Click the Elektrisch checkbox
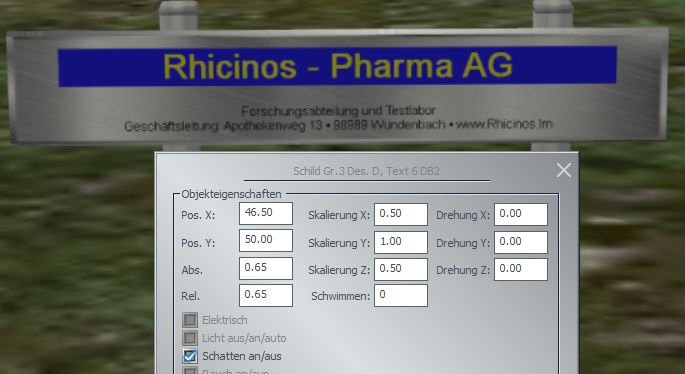This screenshot has height=374, width=685. pyautogui.click(x=190, y=320)
